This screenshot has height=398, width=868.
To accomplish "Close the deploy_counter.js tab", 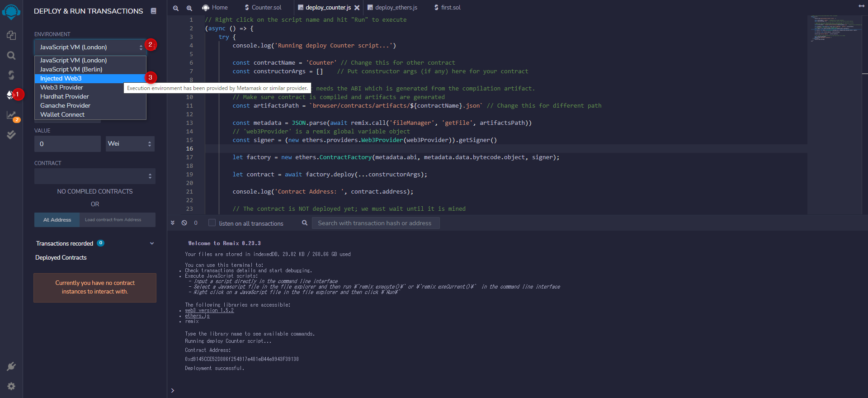I will 357,8.
